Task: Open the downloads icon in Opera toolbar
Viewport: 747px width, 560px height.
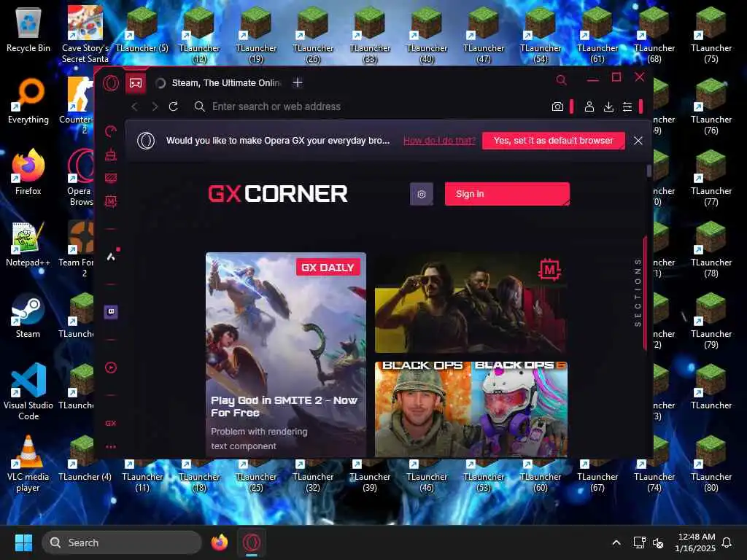Action: point(608,106)
